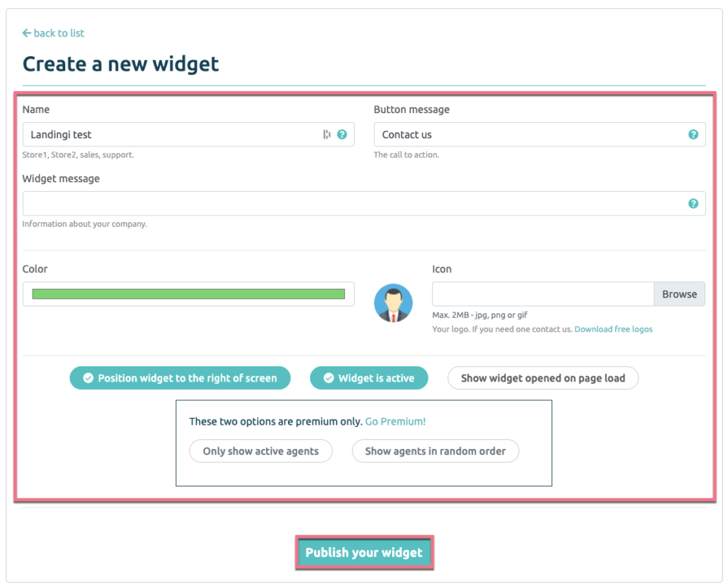Disable Position widget to the right of screen
The image size is (728, 584).
pyautogui.click(x=180, y=378)
